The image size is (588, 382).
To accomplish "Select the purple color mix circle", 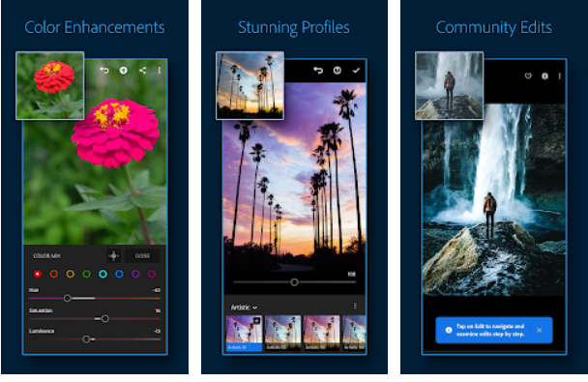I will (135, 274).
